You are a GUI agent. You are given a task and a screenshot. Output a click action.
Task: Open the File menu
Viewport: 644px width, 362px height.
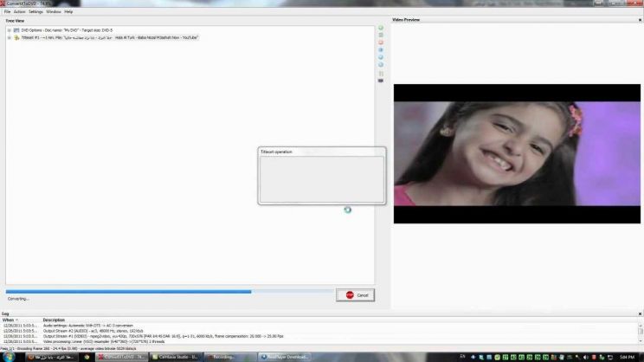[x=8, y=12]
